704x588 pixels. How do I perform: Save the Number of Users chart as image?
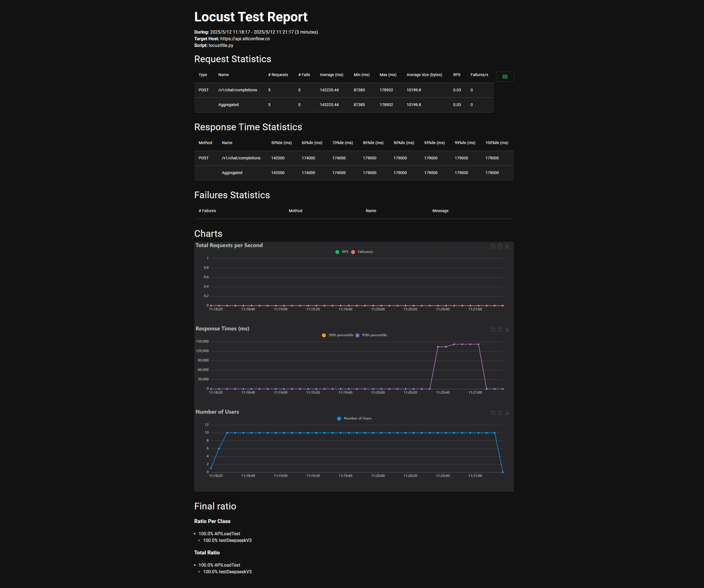(507, 413)
